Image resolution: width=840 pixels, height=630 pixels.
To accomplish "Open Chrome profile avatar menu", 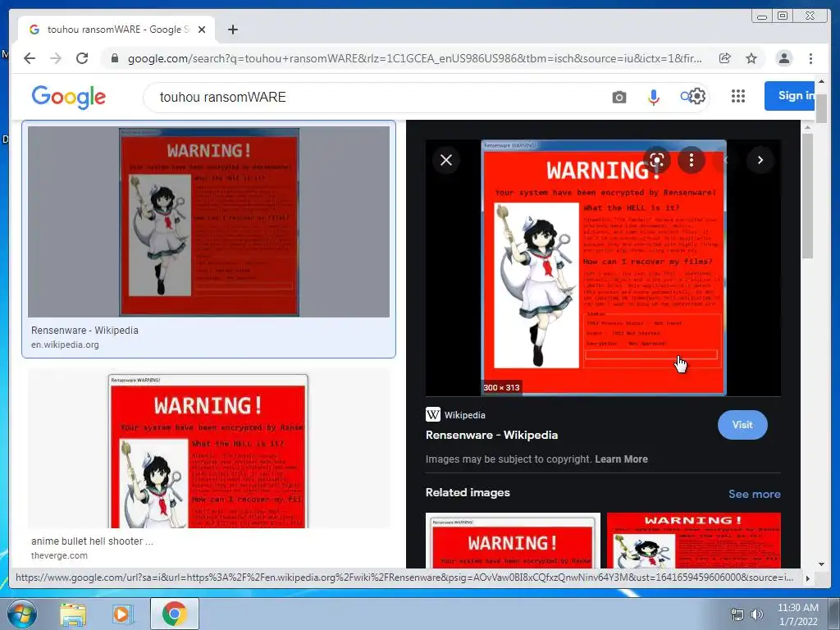I will [x=783, y=58].
